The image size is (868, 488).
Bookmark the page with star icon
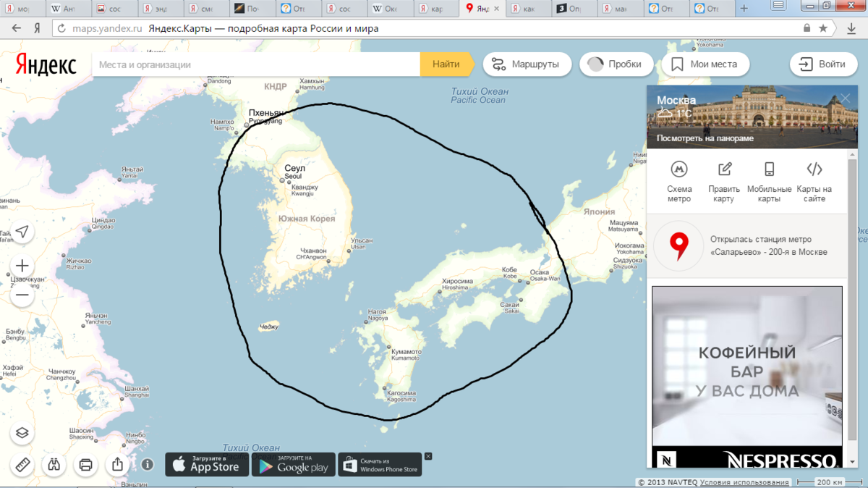tap(823, 29)
